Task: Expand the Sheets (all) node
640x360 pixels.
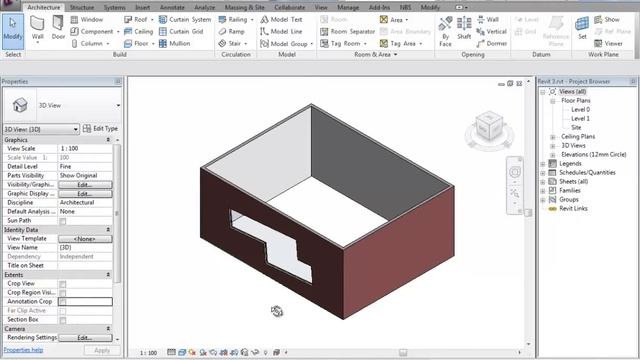Action: tap(543, 182)
